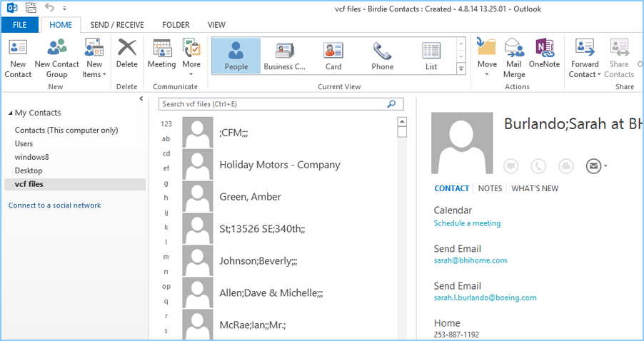Start a Meeting with contact

click(x=162, y=54)
